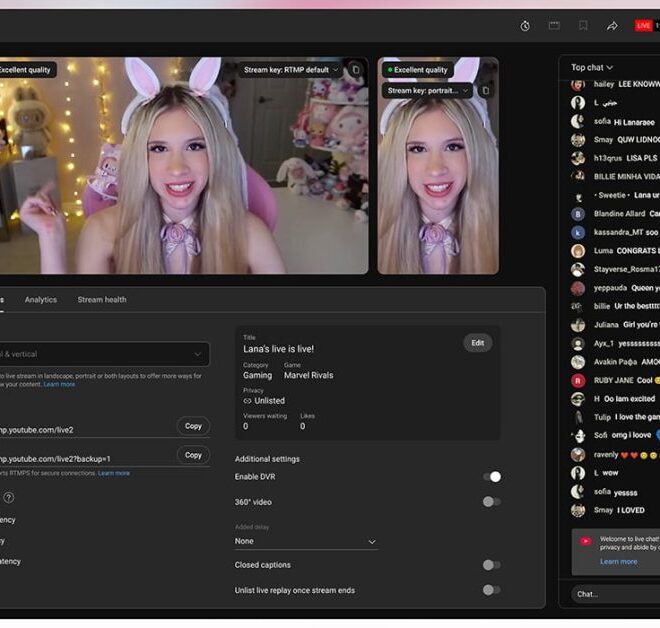Click the Stayverse_Rosma avatar

578,269
